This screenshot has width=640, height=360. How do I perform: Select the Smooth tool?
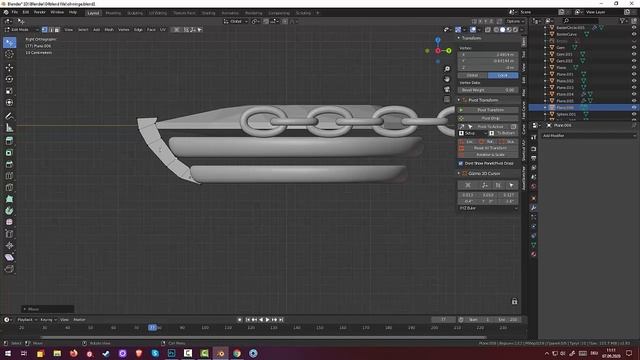[x=9, y=222]
